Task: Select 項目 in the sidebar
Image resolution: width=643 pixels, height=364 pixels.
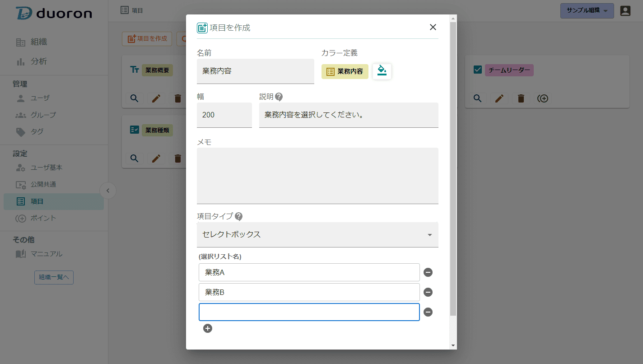Action: pyautogui.click(x=54, y=201)
